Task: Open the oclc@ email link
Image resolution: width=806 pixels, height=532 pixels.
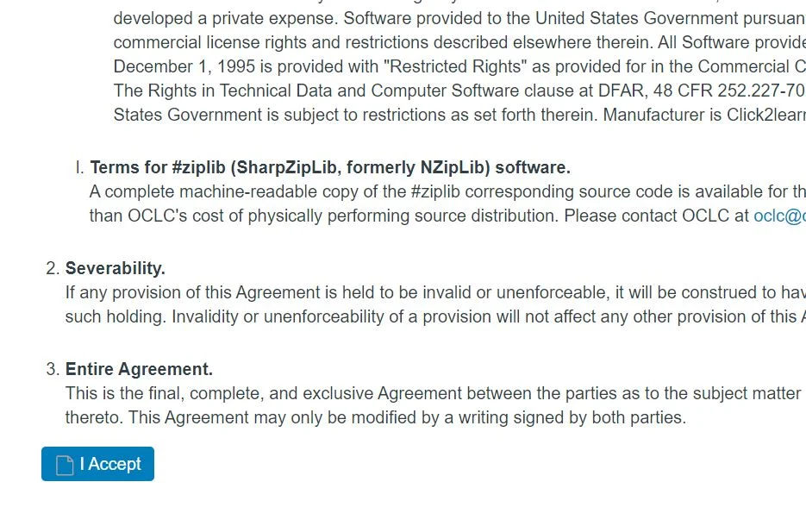Action: pyautogui.click(x=779, y=216)
